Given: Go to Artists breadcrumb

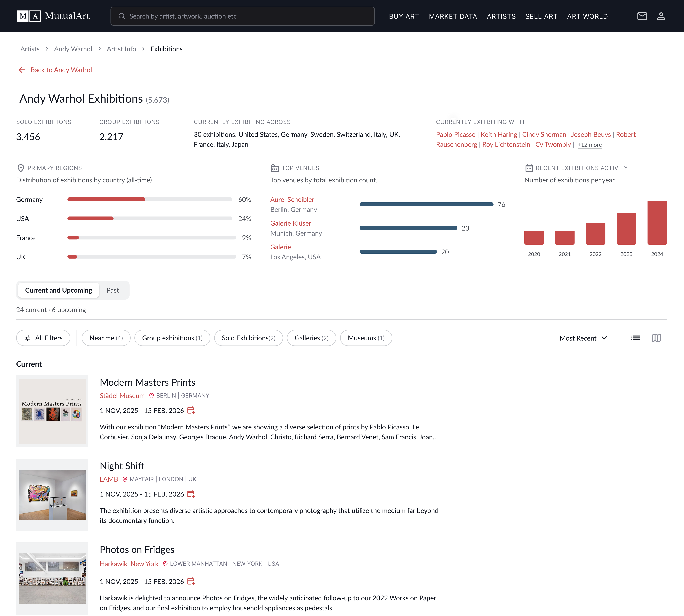Looking at the screenshot, I should 30,49.
